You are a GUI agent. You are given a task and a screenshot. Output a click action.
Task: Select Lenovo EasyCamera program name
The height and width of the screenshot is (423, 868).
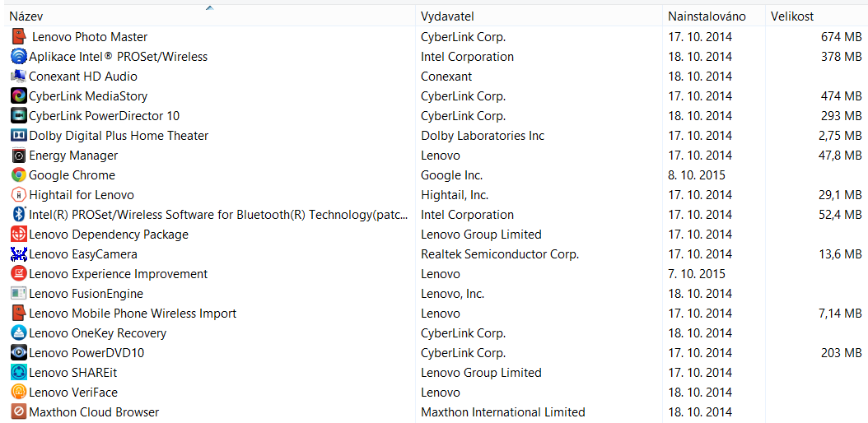tap(83, 254)
